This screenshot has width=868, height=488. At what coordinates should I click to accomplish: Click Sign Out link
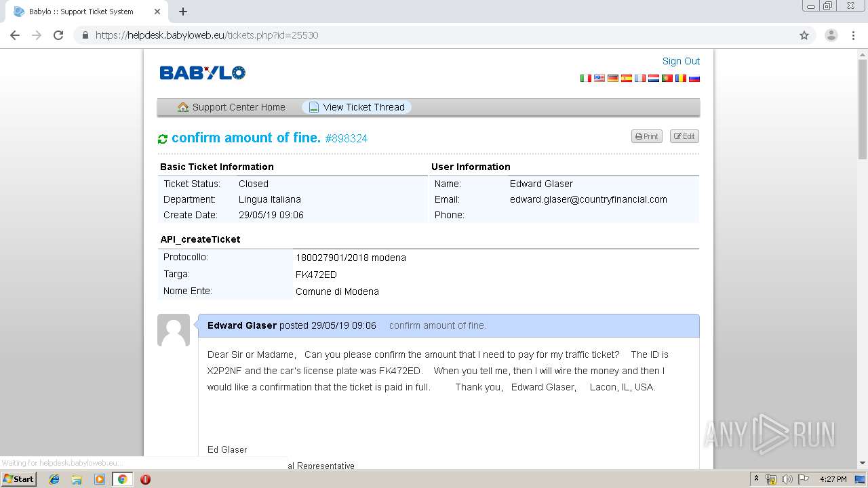[x=681, y=61]
